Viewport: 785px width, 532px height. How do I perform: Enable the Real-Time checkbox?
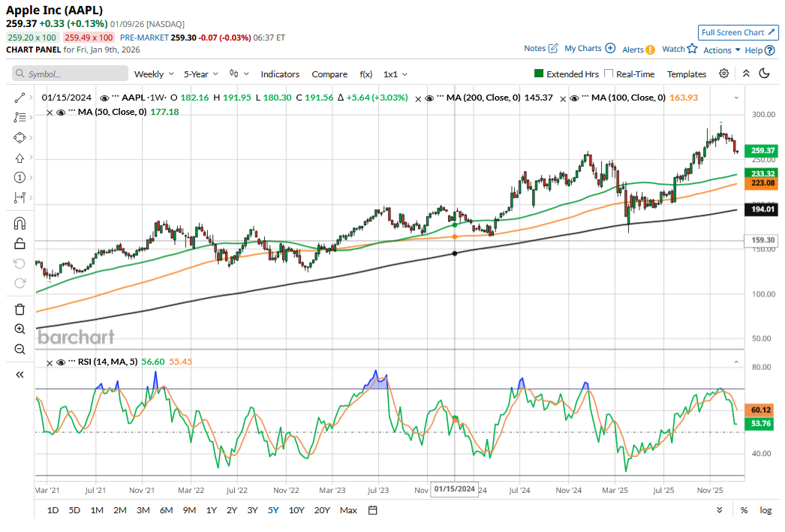[x=609, y=74]
